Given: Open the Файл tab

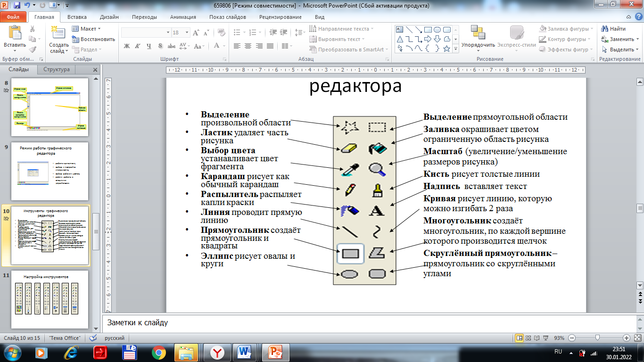Looking at the screenshot, I should pos(13,17).
